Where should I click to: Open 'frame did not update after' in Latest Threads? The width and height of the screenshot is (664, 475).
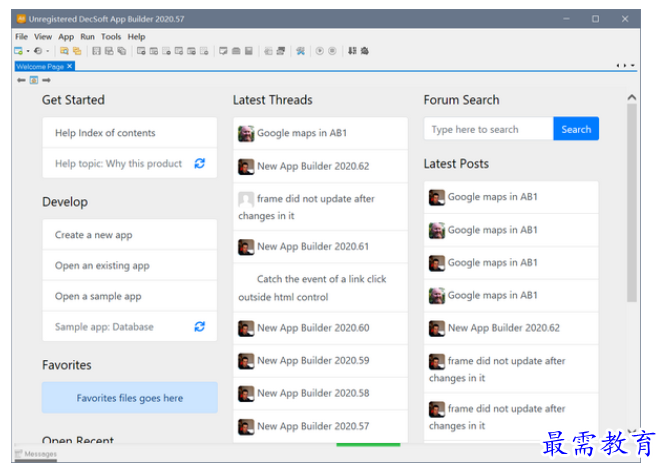tap(320, 207)
